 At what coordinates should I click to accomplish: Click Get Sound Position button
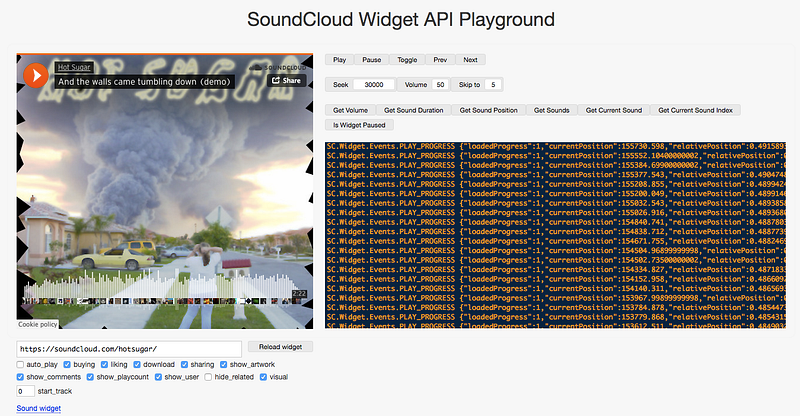[x=488, y=110]
